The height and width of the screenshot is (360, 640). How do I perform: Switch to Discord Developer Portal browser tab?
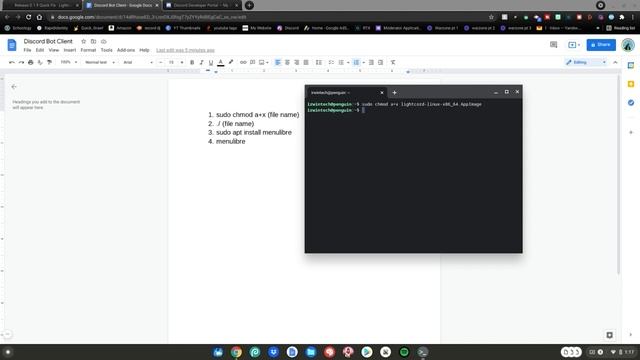click(202, 5)
